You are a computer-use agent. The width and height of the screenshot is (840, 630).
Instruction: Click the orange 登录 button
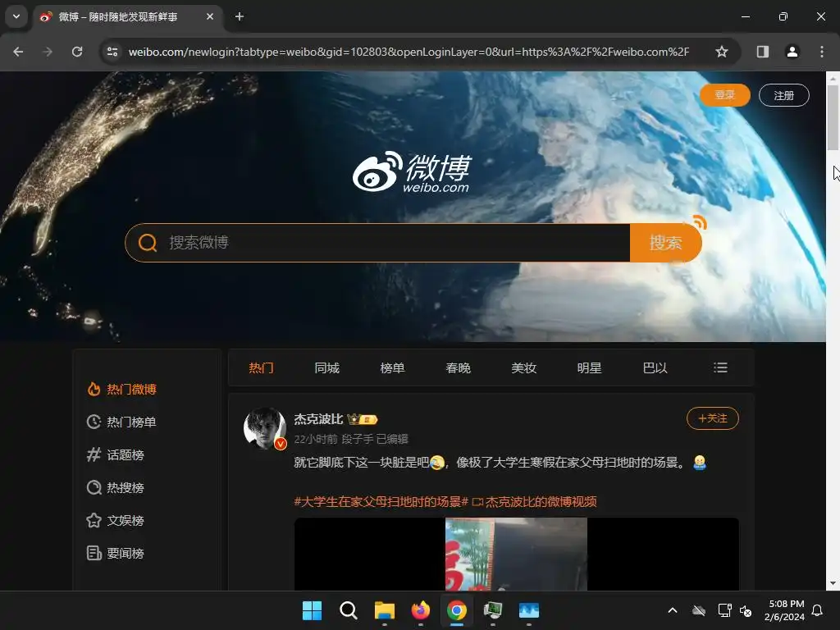click(725, 95)
